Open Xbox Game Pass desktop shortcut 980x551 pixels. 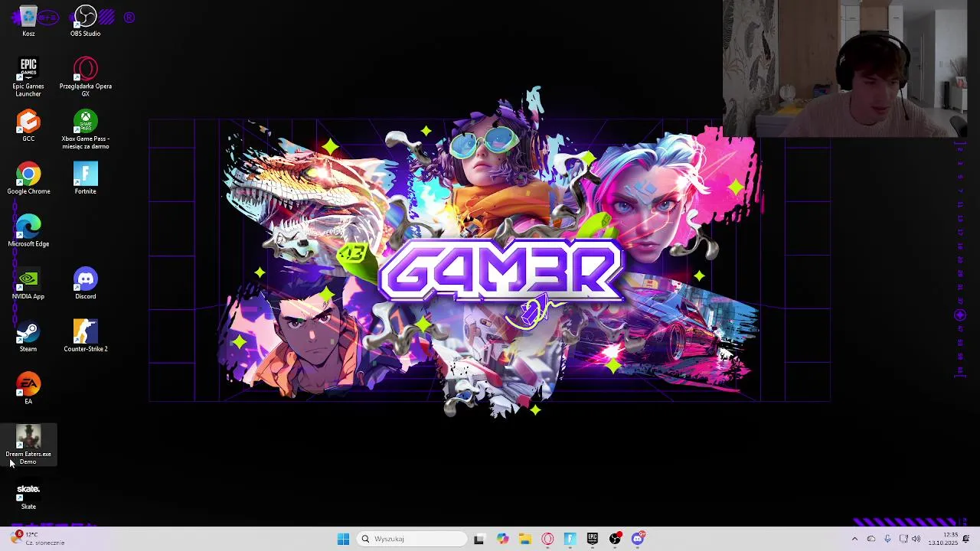(x=85, y=130)
